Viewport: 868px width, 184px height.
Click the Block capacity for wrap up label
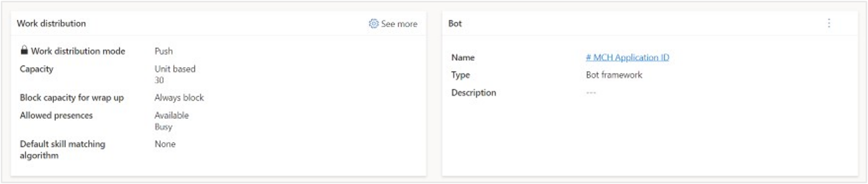pyautogui.click(x=72, y=98)
